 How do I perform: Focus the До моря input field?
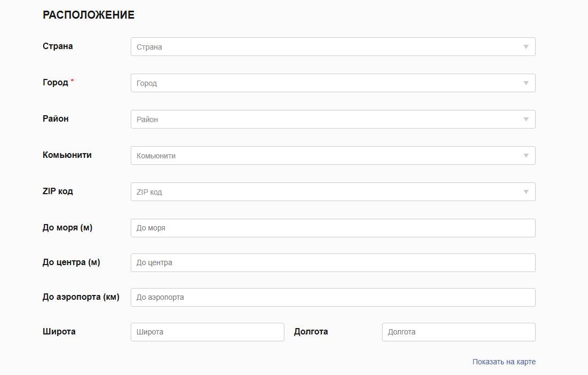click(333, 228)
